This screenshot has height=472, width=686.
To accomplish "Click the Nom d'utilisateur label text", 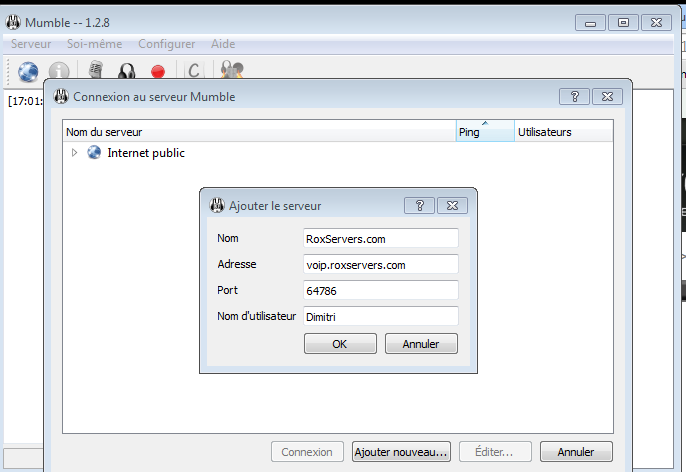I will [256, 316].
